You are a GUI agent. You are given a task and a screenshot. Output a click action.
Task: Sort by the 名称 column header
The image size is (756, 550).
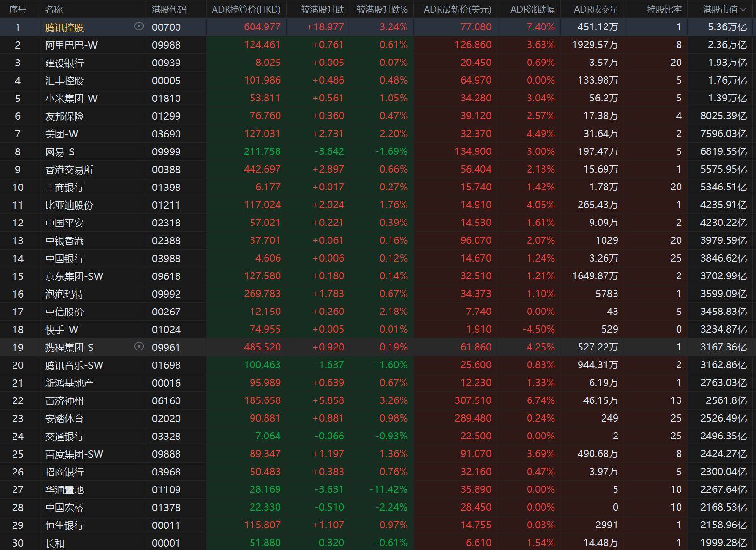(x=54, y=9)
